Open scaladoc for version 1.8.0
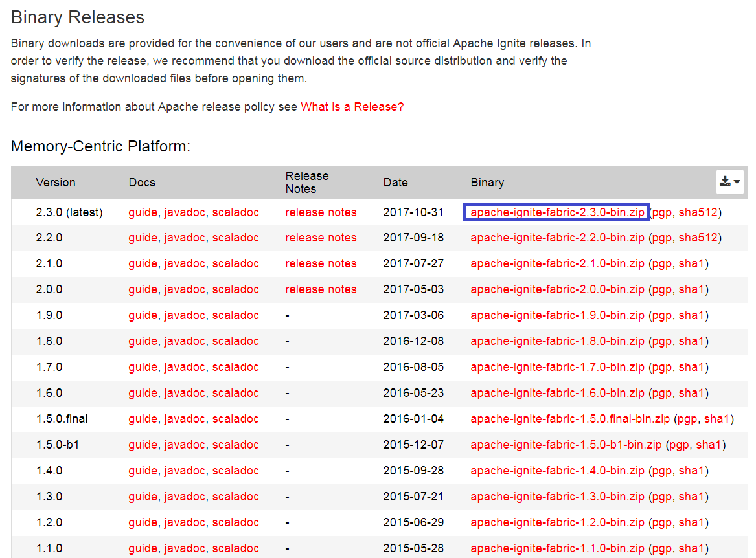Image resolution: width=756 pixels, height=558 pixels. click(x=235, y=341)
